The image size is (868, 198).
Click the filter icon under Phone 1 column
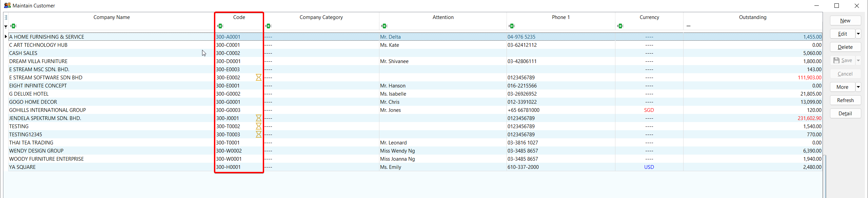(512, 26)
